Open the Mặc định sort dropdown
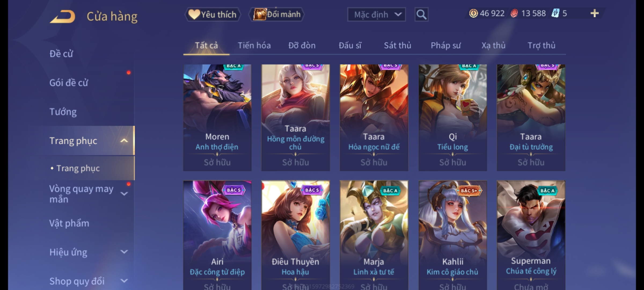The height and width of the screenshot is (290, 644). [x=376, y=15]
